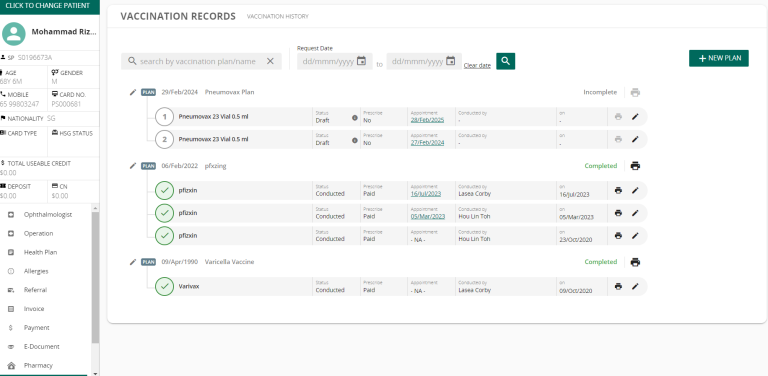Run the green search button
The image size is (768, 376).
505,61
